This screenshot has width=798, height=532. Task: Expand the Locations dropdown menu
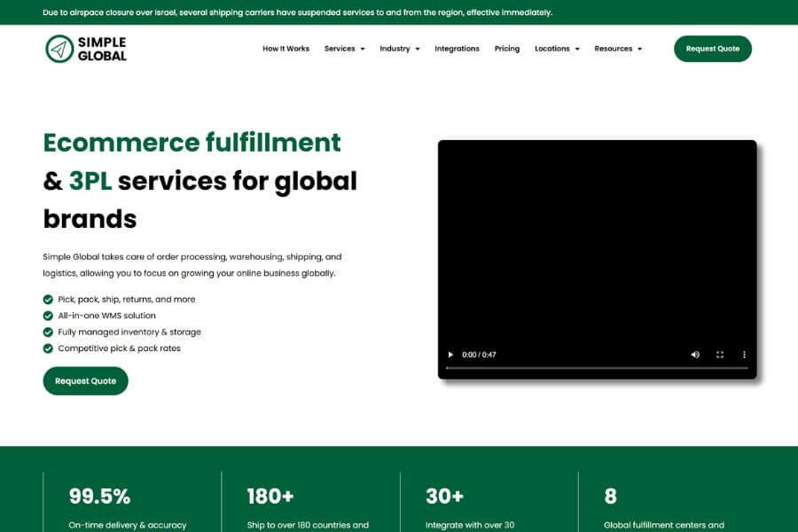pyautogui.click(x=557, y=49)
